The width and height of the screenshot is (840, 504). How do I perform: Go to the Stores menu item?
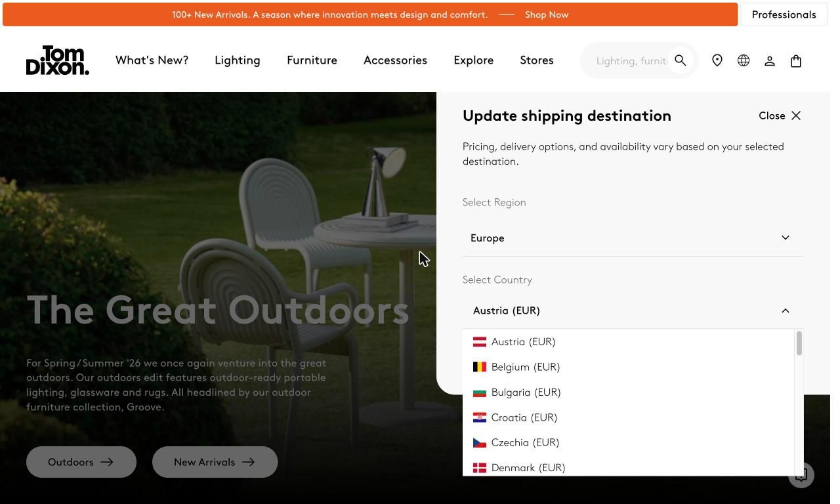pos(537,60)
